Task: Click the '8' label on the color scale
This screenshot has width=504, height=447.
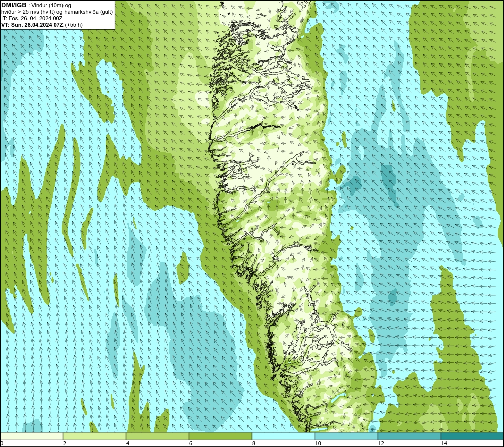Action: (x=254, y=444)
